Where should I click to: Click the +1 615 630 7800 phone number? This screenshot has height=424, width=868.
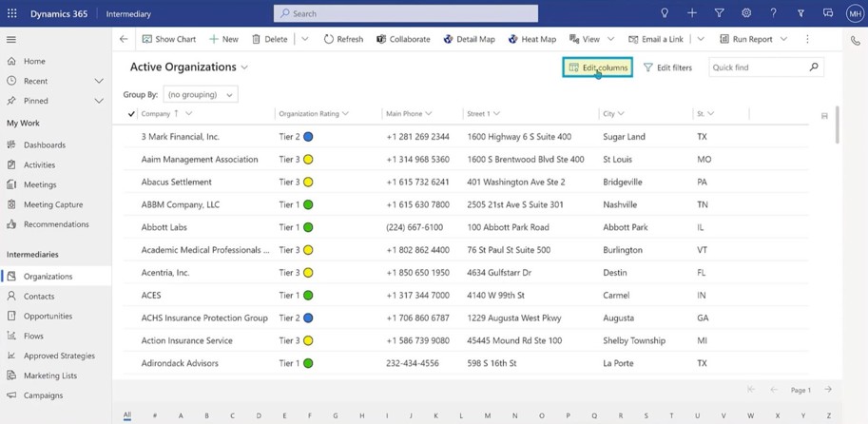[x=418, y=204]
